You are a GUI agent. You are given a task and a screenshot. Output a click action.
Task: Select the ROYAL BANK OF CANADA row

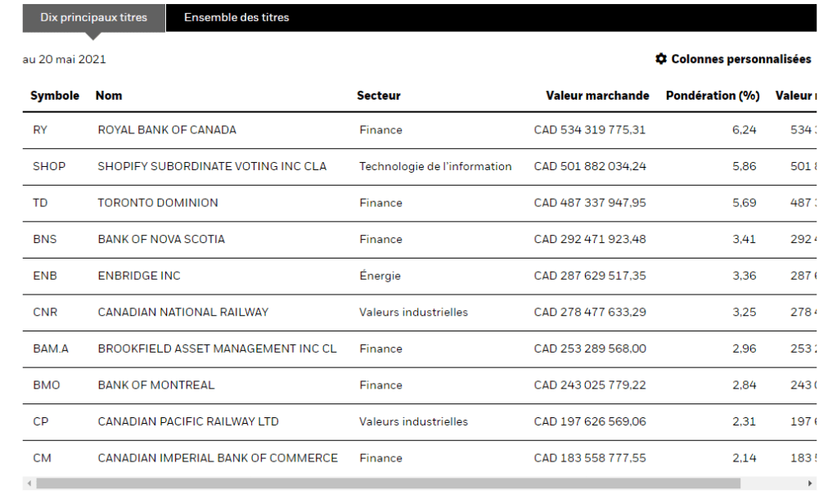pyautogui.click(x=167, y=130)
